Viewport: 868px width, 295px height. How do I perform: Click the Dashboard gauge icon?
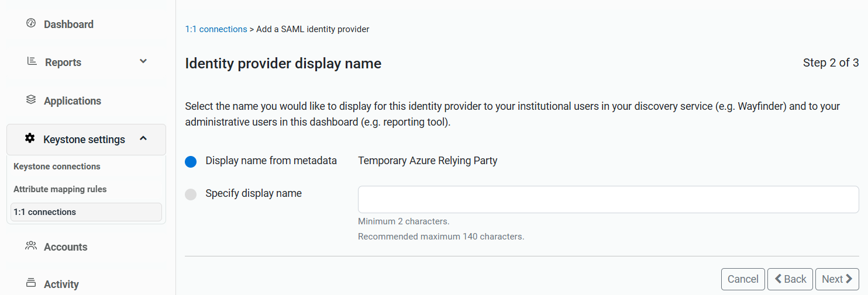coord(32,23)
